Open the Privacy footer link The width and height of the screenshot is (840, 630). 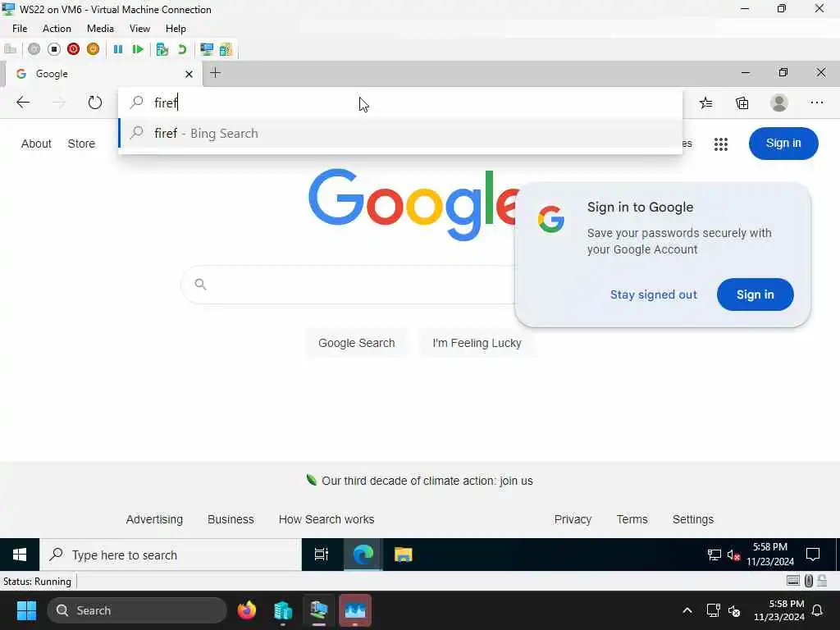pyautogui.click(x=573, y=519)
